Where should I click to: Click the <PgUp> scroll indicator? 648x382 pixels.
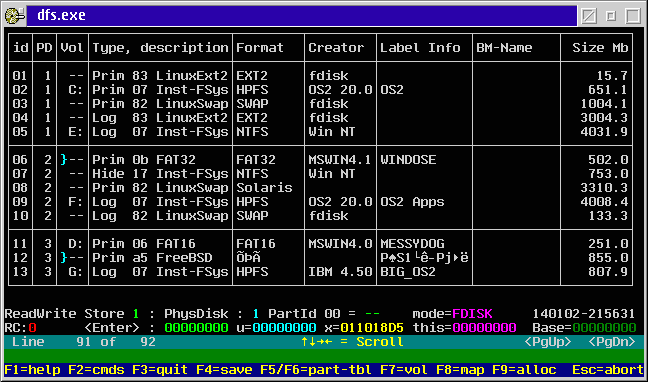coord(548,342)
